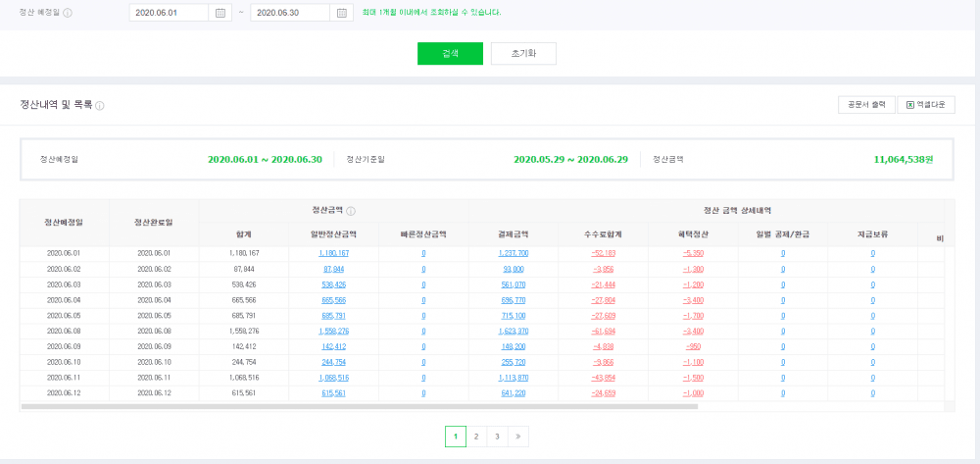Open 일반정산금액 link 615,561 for 2020.06.12
Screen dimensions: 980x464
[x=334, y=394]
